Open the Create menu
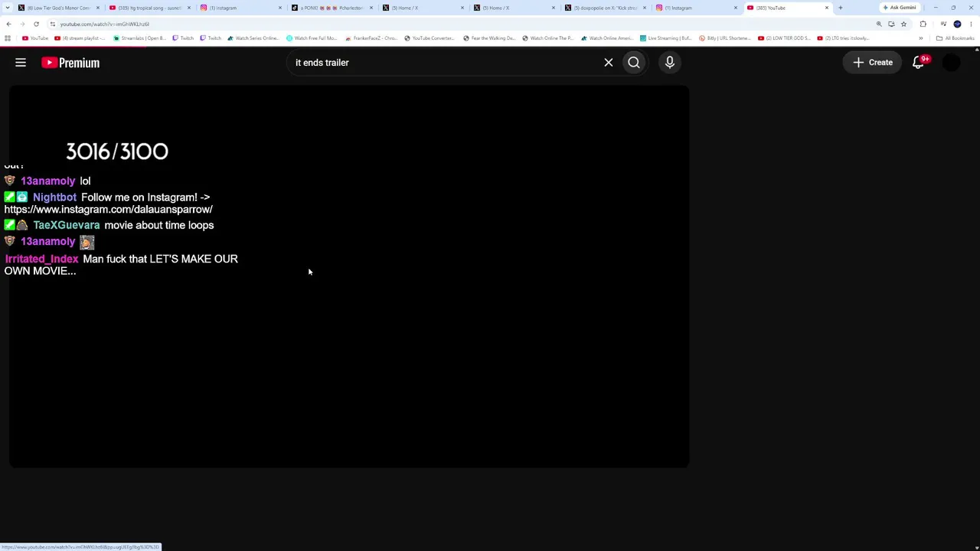This screenshot has height=551, width=980. (x=873, y=63)
